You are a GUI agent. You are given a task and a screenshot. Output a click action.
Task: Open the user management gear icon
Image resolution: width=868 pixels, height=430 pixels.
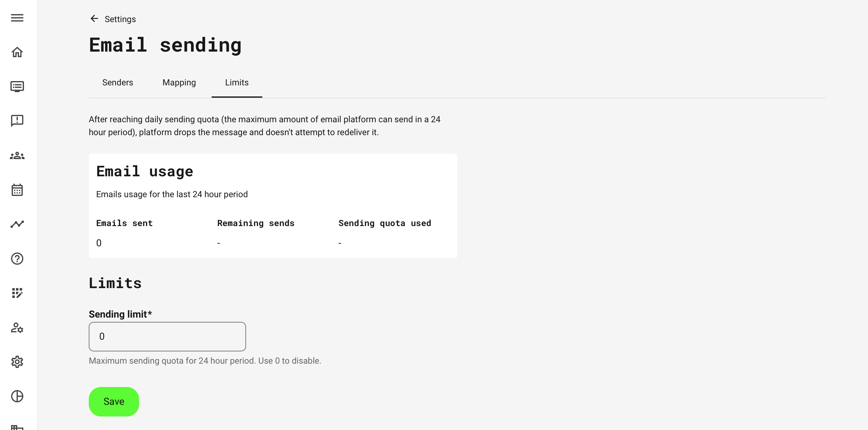17,327
